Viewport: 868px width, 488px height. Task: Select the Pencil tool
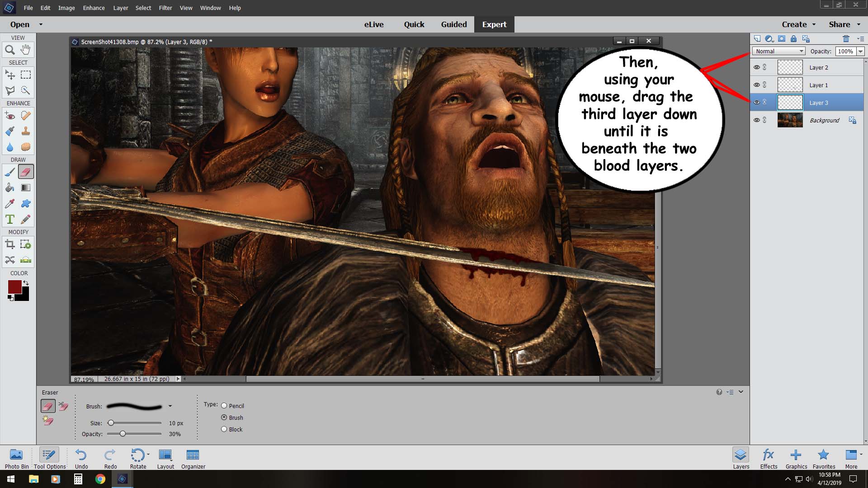tap(26, 219)
